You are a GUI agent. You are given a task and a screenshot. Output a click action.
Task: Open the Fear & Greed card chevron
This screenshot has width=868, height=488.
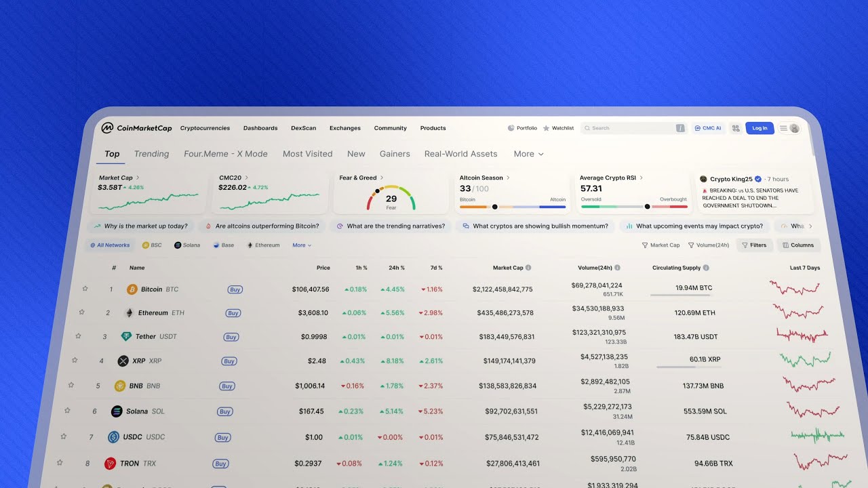point(382,178)
